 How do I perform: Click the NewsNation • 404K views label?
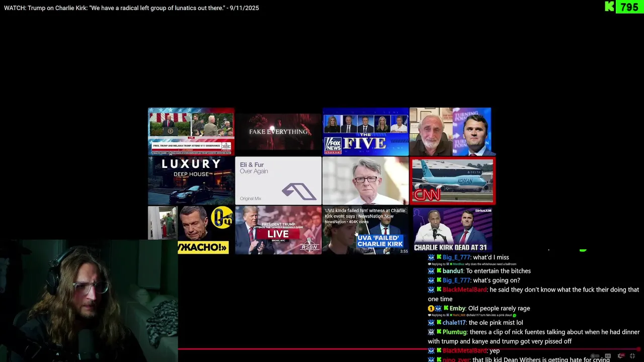[346, 222]
